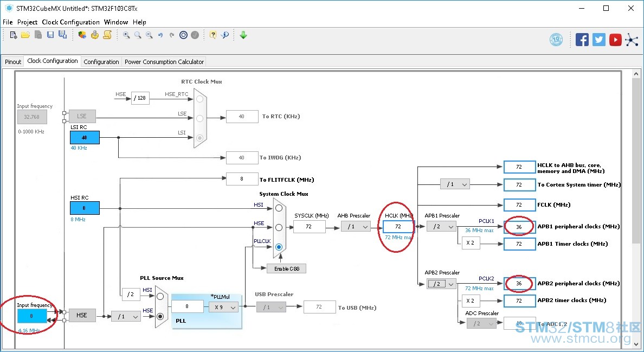Click the Enable CSS button
Image resolution: width=644 pixels, height=352 pixels.
pyautogui.click(x=287, y=268)
